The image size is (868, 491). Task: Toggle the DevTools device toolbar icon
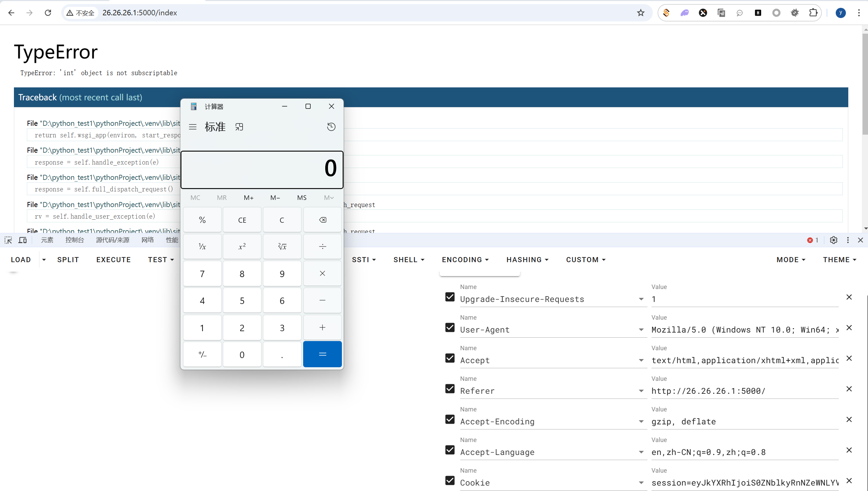point(23,240)
